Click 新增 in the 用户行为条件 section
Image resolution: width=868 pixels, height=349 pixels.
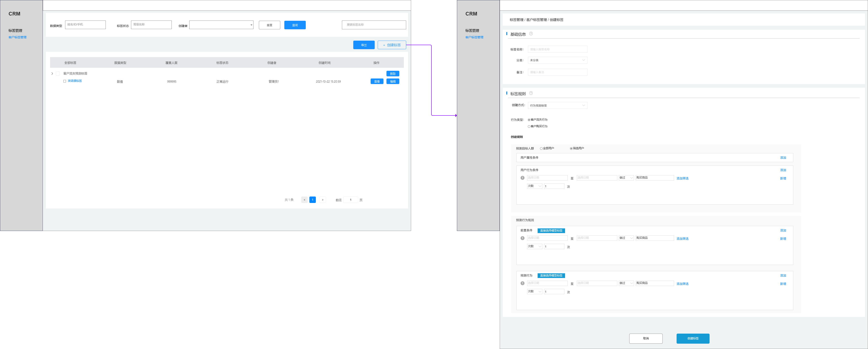(783, 179)
